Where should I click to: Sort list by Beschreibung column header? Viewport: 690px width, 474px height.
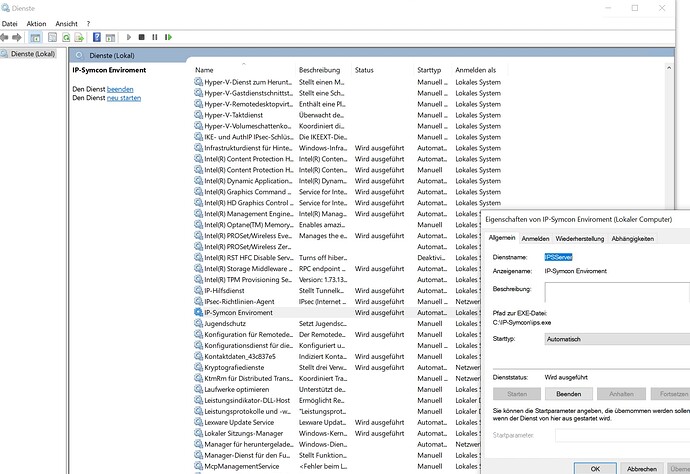pyautogui.click(x=323, y=70)
